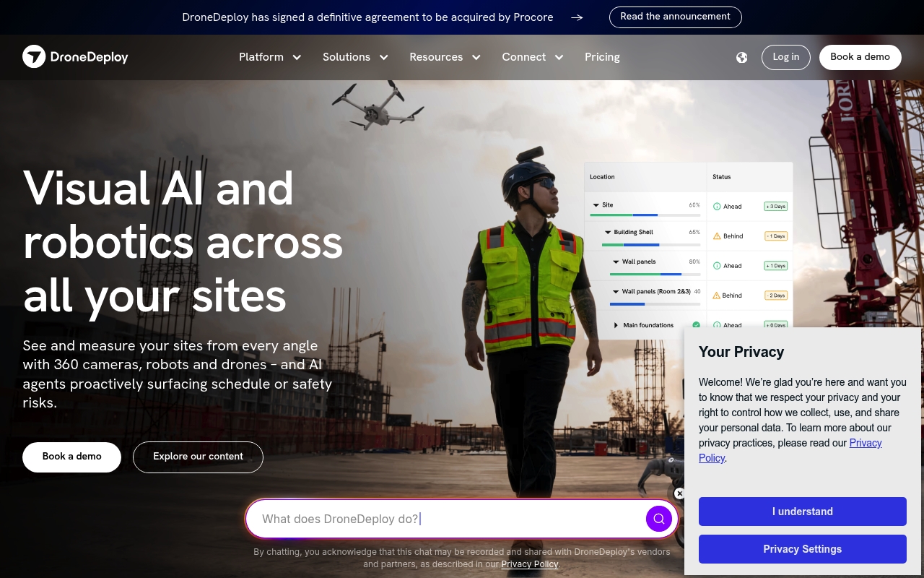The image size is (924, 578).
Task: Open the Resources dropdown
Action: click(445, 57)
